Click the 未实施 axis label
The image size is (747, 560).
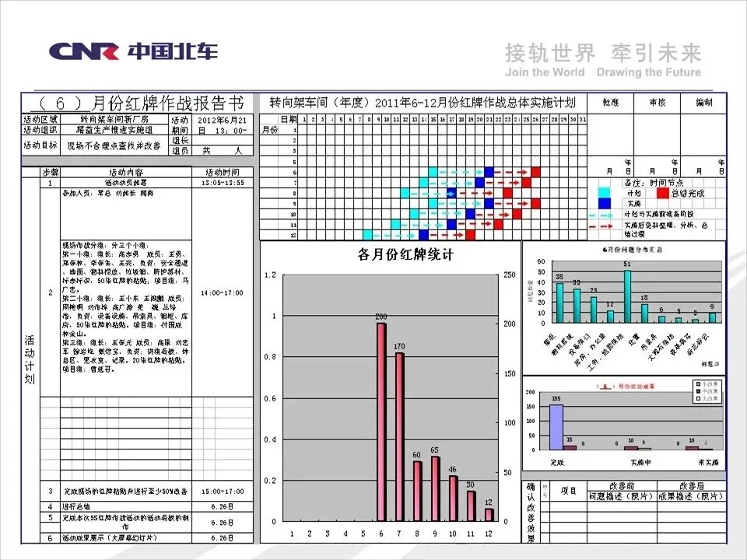(x=708, y=462)
